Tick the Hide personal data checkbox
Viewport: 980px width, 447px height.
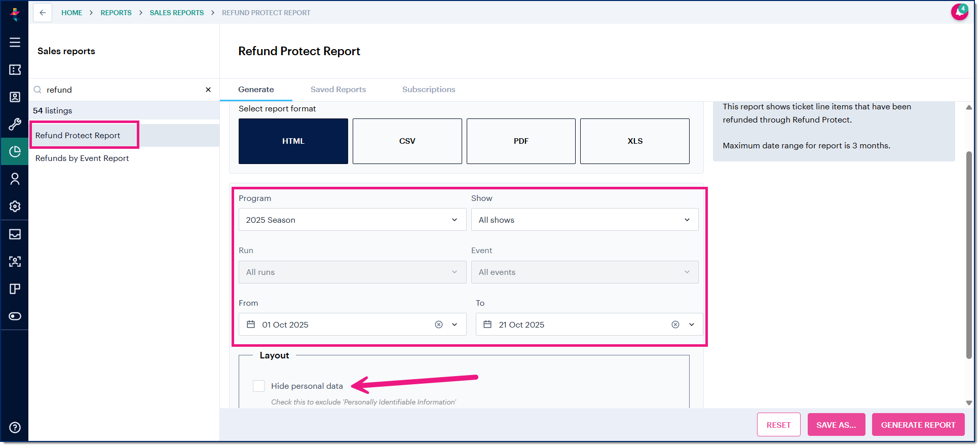point(258,386)
